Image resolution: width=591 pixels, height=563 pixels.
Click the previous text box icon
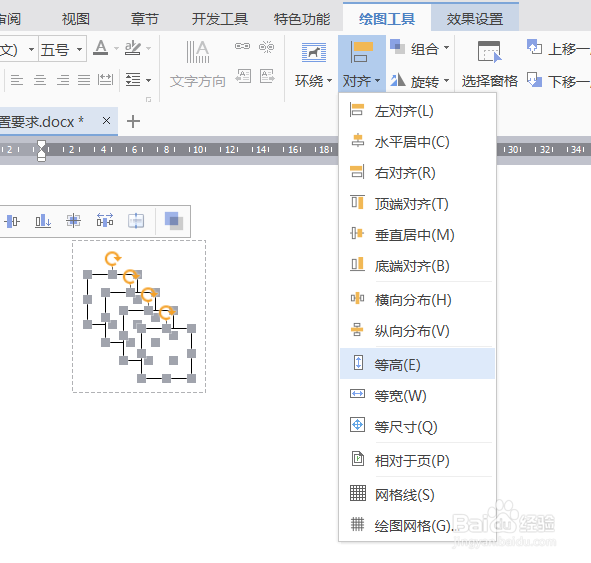tap(243, 76)
